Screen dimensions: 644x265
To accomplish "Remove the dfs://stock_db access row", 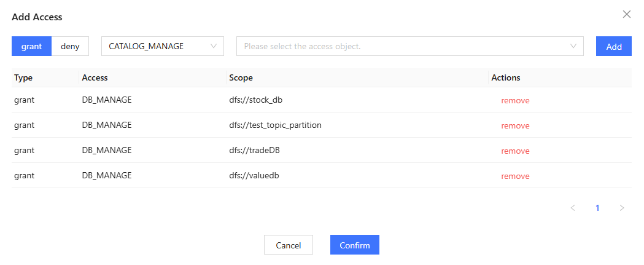I will point(515,101).
